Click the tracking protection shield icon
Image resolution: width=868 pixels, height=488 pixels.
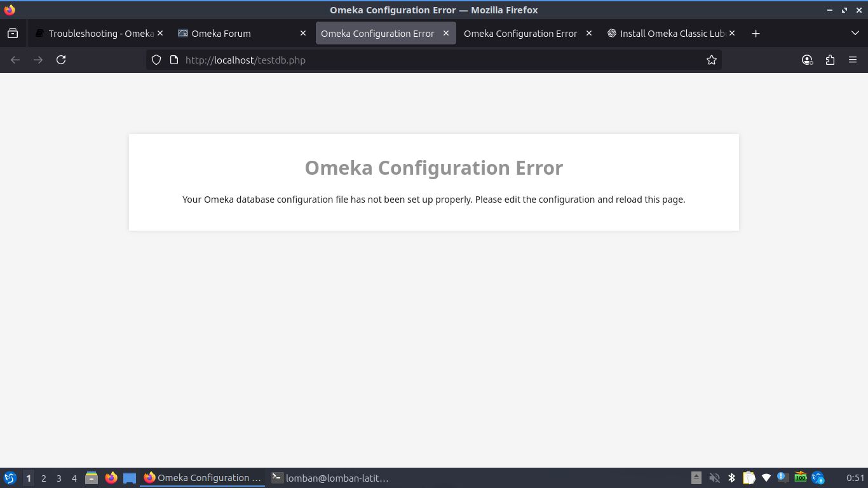(x=156, y=60)
